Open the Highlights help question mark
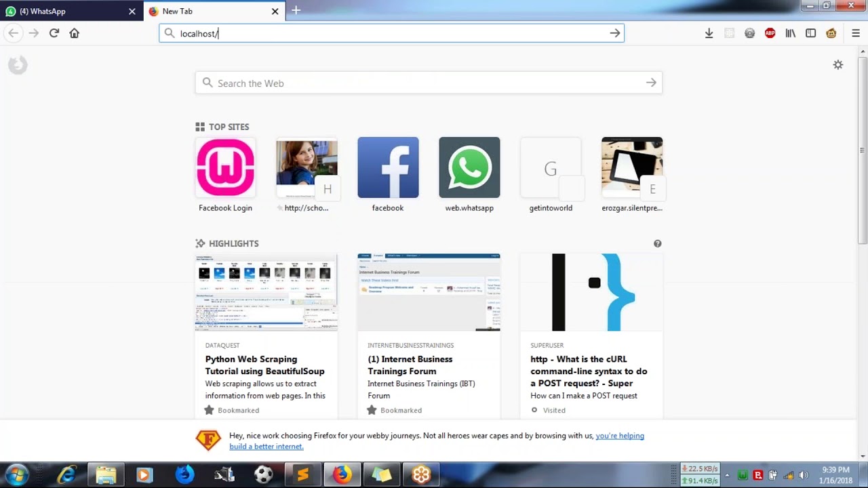 tap(657, 243)
